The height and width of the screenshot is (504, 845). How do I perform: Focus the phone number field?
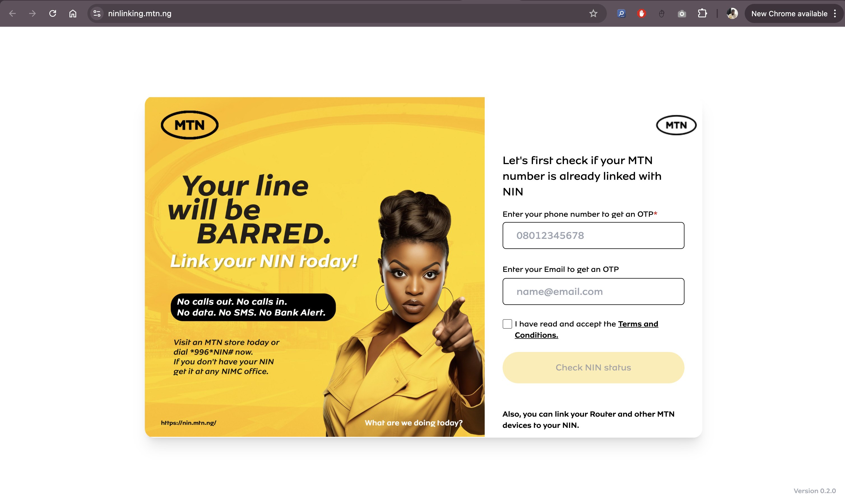click(x=593, y=235)
